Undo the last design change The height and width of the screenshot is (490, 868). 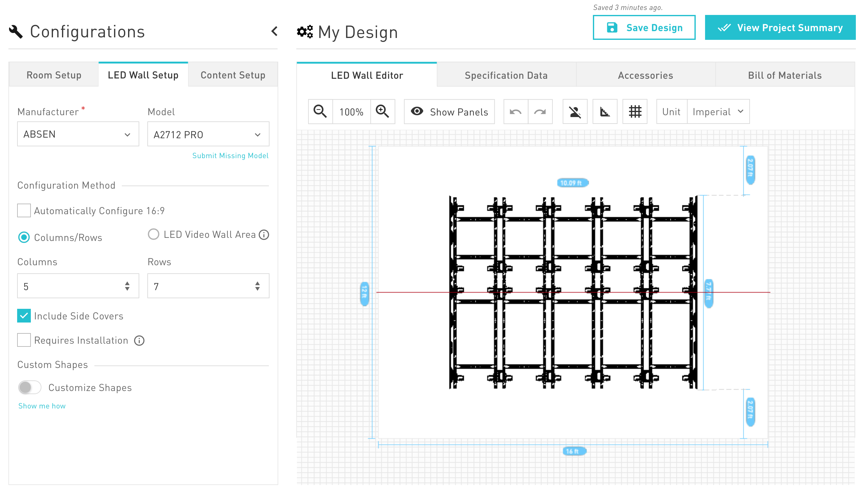click(x=516, y=111)
